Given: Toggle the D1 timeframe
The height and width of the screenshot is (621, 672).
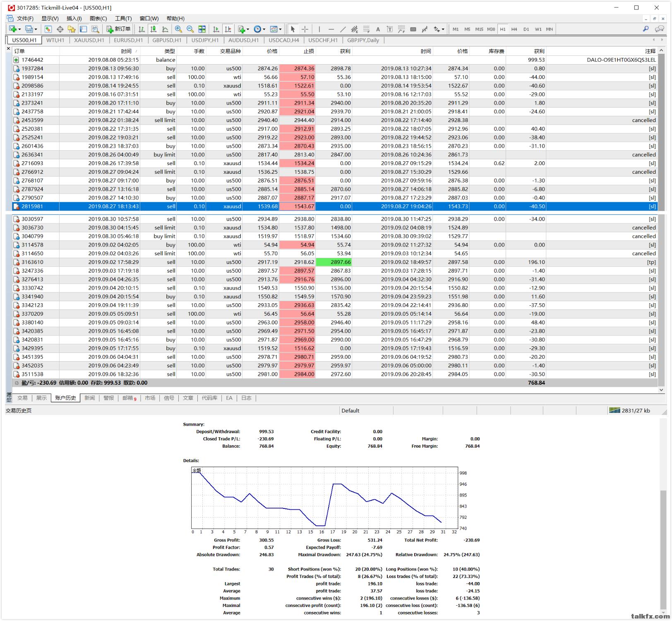Looking at the screenshot, I should [x=526, y=29].
